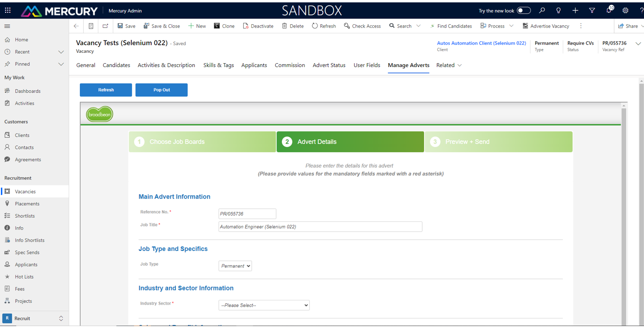Click the Check Access command

coord(362,26)
